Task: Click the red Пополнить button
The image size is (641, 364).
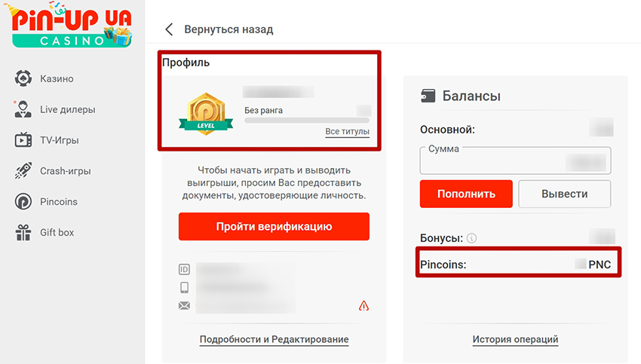Action: (466, 194)
